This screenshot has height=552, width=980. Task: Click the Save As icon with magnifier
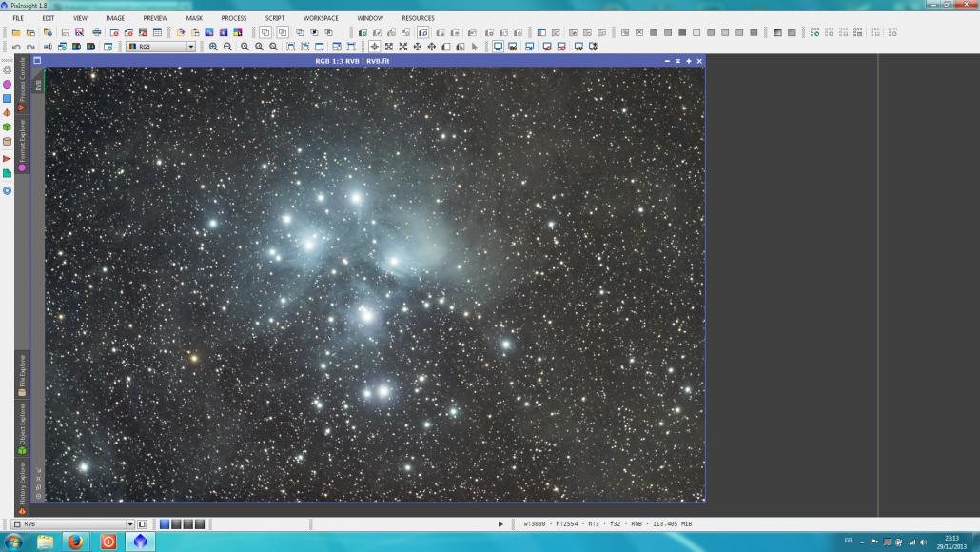click(79, 32)
